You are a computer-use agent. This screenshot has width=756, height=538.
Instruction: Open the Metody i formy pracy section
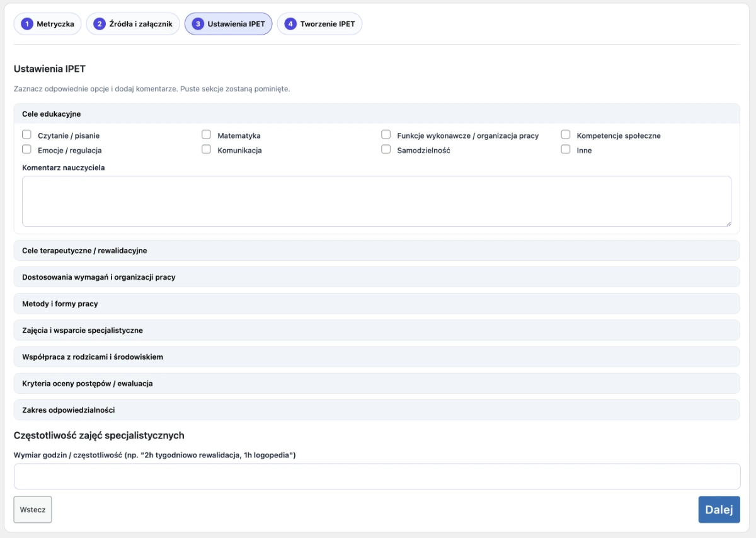click(x=376, y=304)
